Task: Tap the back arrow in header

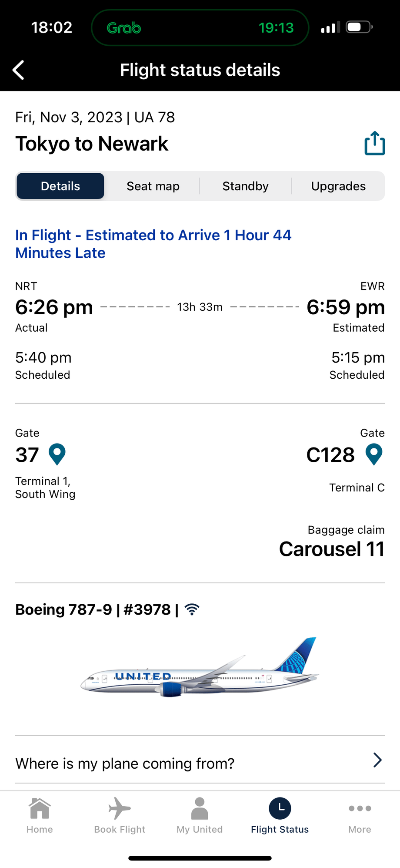Action: pyautogui.click(x=18, y=70)
